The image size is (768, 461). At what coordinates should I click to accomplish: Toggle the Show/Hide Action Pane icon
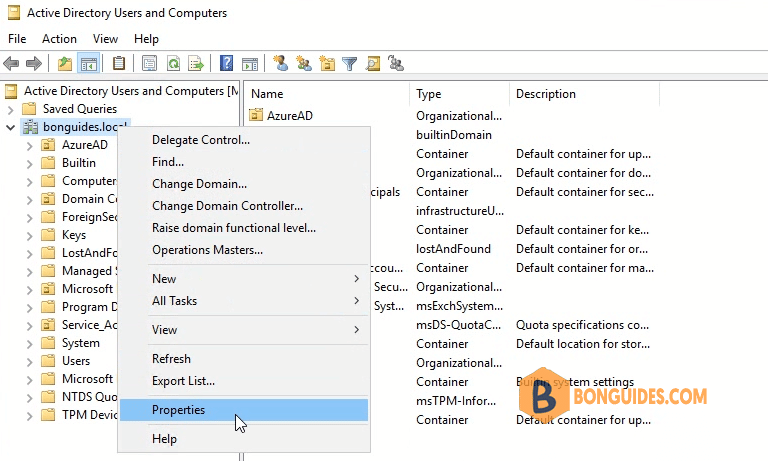coord(250,64)
